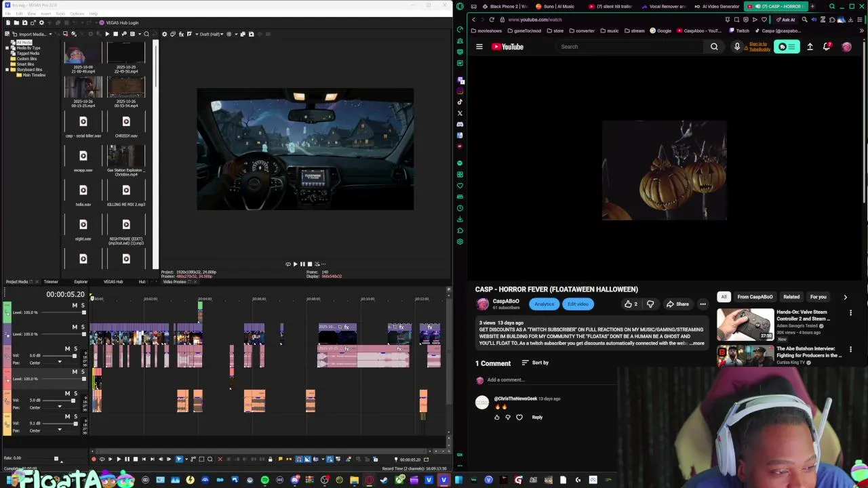
Task: Pause playback in timeline transport bar
Action: click(127, 459)
